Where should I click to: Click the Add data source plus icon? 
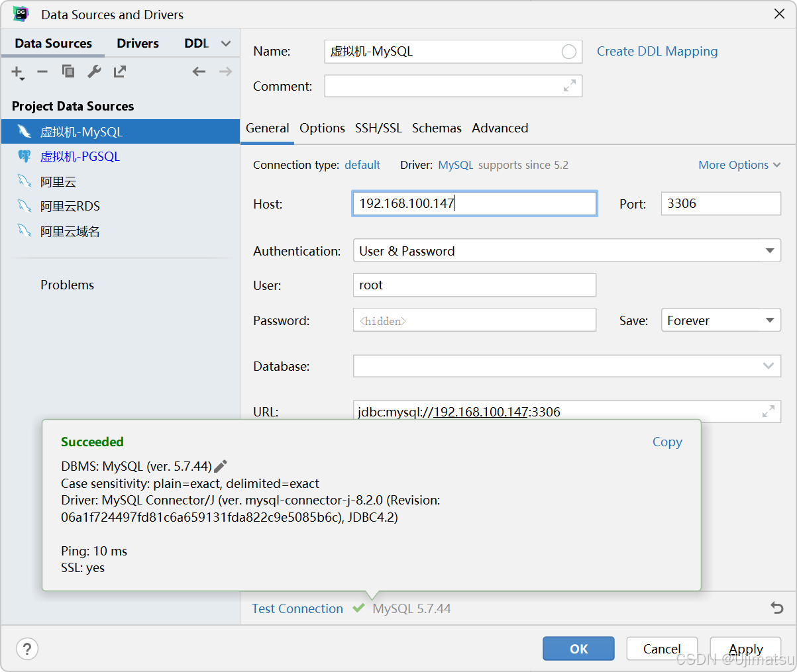pyautogui.click(x=17, y=72)
